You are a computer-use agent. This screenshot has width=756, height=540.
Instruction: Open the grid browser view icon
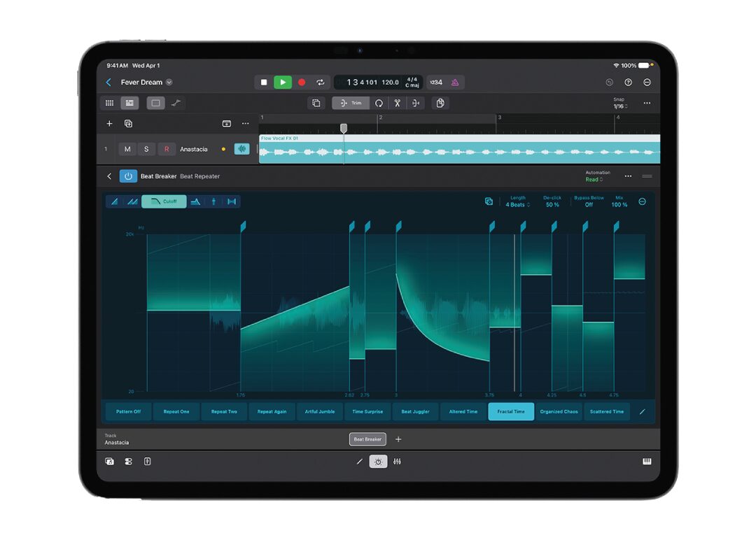click(x=110, y=103)
